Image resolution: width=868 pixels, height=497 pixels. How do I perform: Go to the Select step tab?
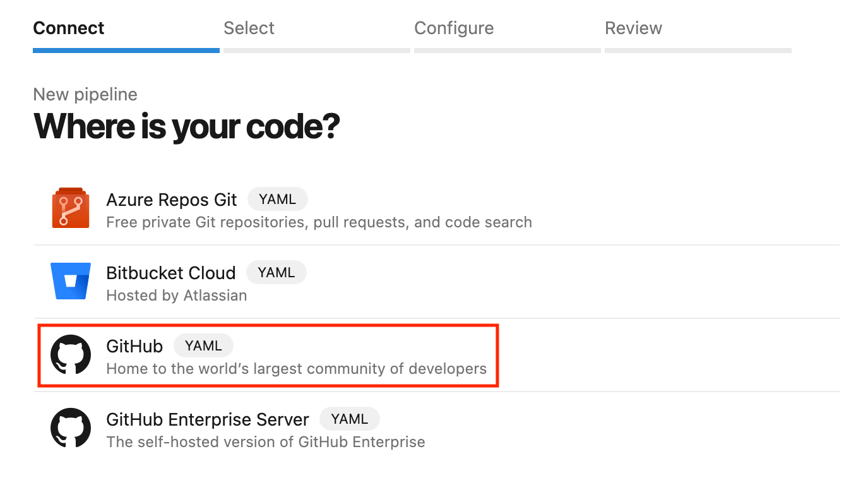pos(317,35)
